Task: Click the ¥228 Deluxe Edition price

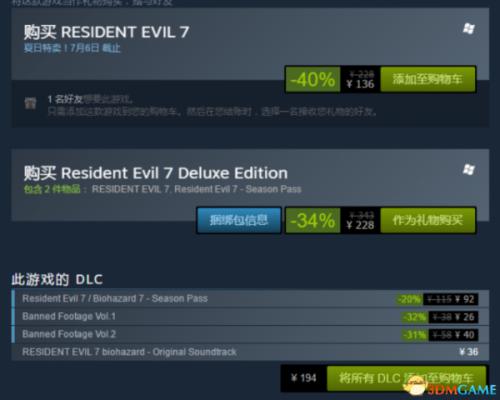Action: [x=360, y=225]
